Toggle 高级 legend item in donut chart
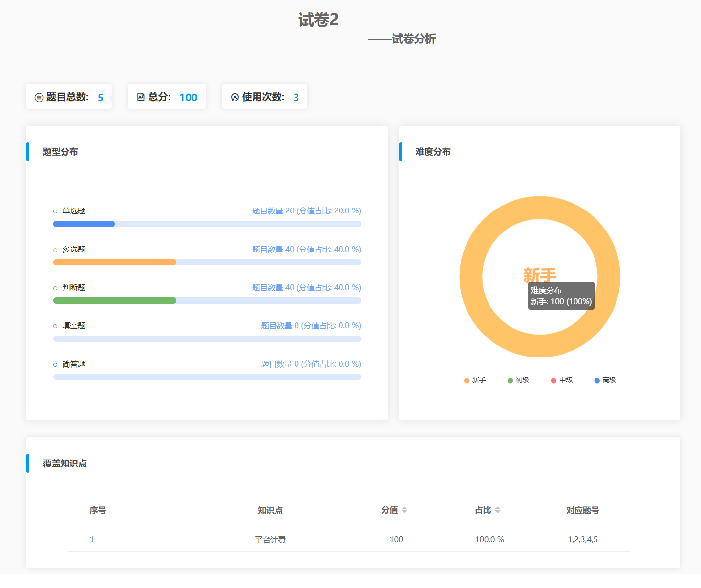 (605, 380)
